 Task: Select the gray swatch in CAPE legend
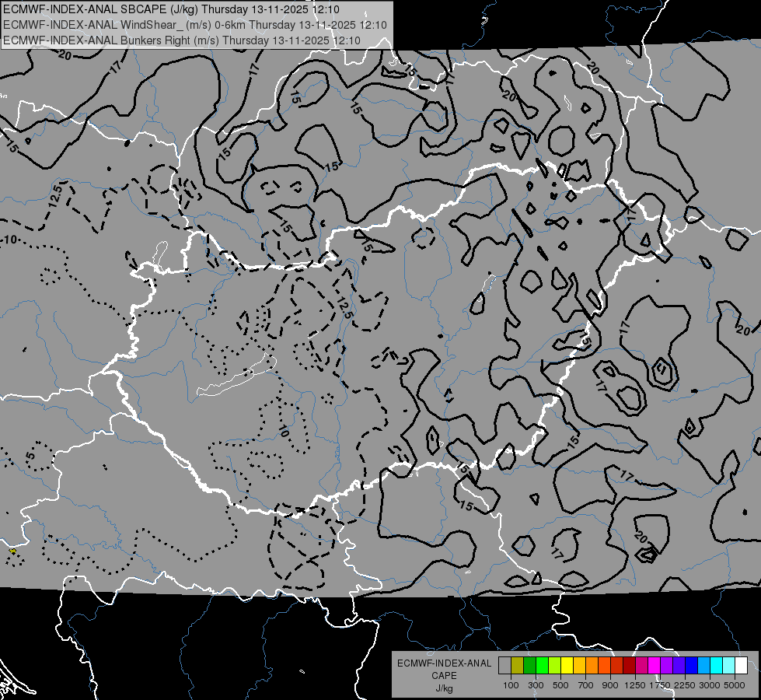click(504, 665)
